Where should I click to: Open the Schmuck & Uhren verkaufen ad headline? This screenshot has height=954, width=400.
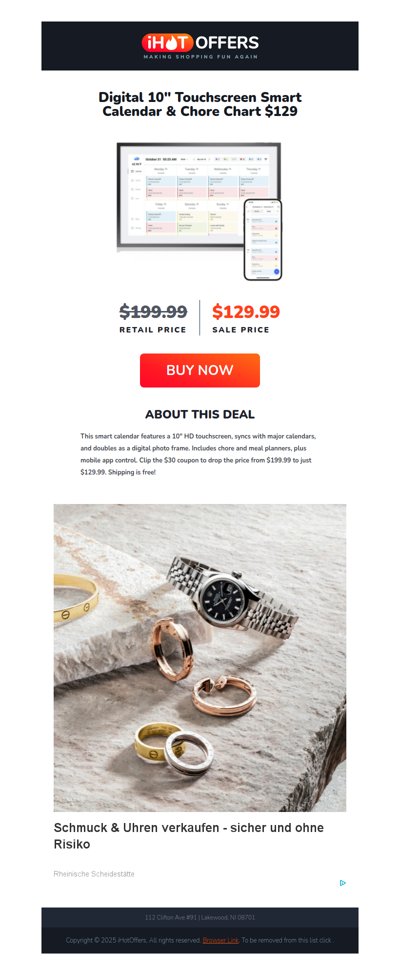(189, 836)
